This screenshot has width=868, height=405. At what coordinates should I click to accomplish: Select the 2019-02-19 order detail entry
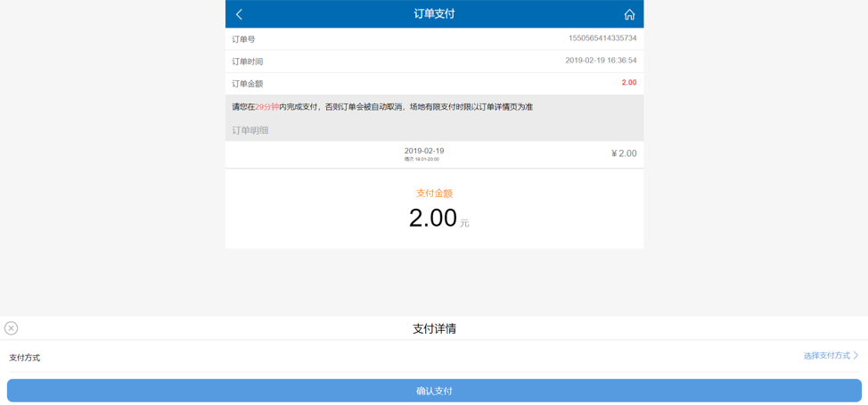click(x=423, y=153)
